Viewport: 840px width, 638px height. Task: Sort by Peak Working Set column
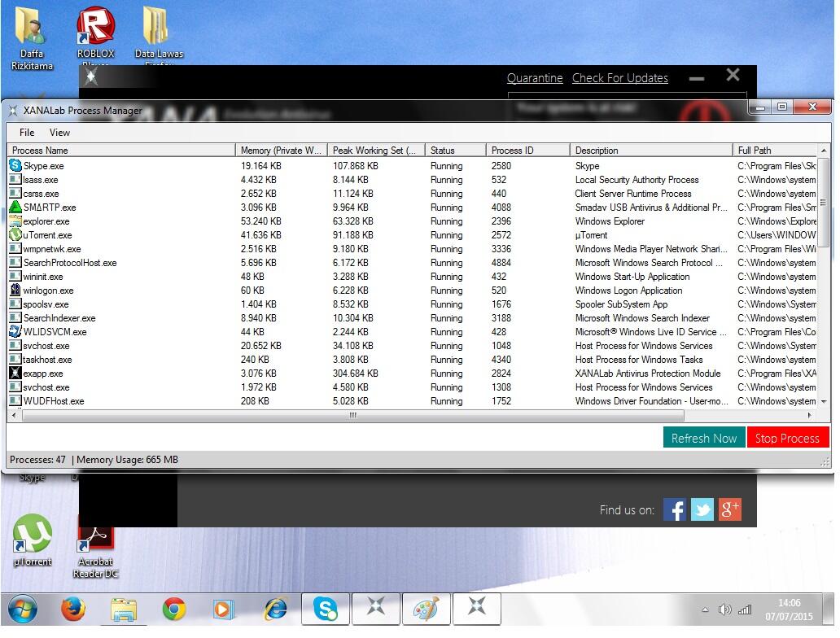pos(376,151)
